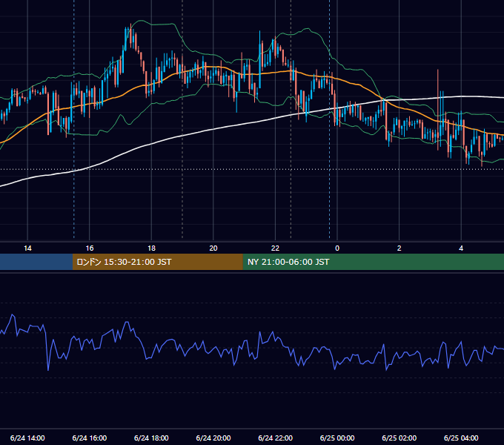504x445 pixels.
Task: Click the 6/24 22:00 date label
Action: click(x=275, y=438)
